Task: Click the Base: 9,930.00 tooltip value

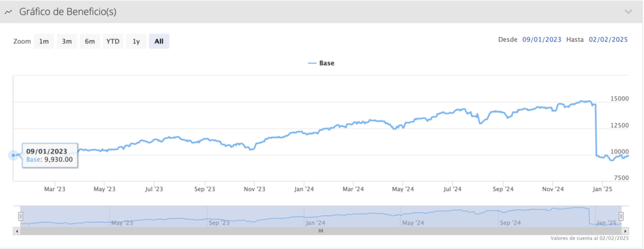Action: point(50,160)
